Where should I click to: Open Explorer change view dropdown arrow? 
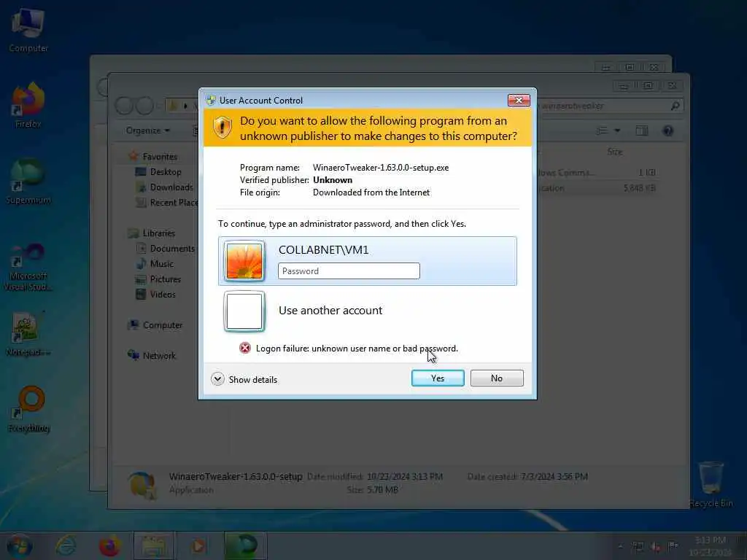click(x=617, y=131)
